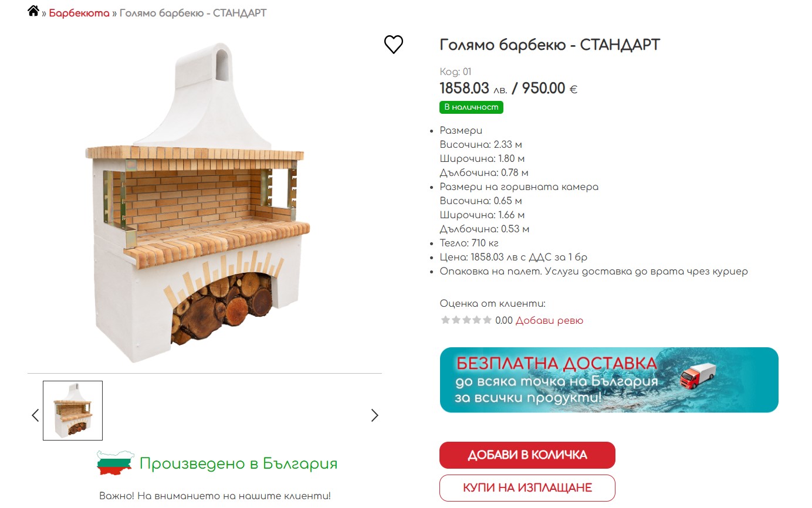The height and width of the screenshot is (508, 812).
Task: Select the barbecue thumbnail image
Action: point(73,411)
